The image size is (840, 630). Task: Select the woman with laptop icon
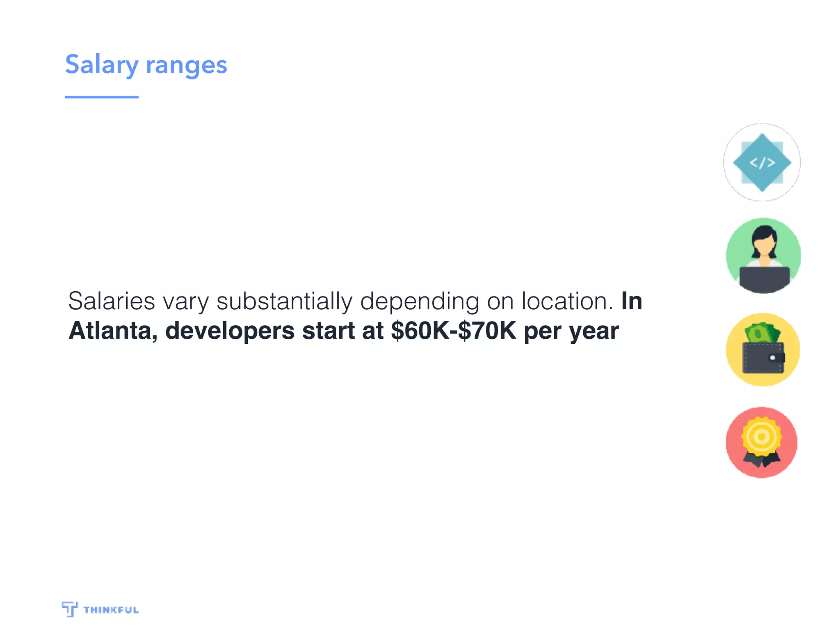763,256
